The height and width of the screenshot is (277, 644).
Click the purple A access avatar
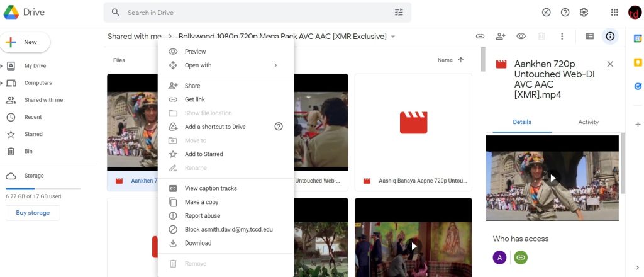(x=499, y=257)
